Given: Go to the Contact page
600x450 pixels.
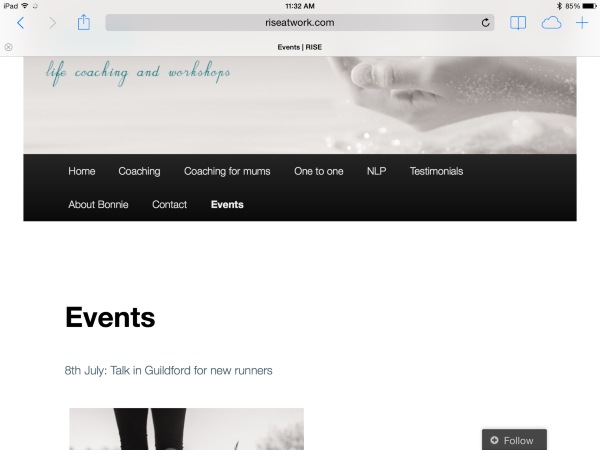Looking at the screenshot, I should pyautogui.click(x=169, y=204).
